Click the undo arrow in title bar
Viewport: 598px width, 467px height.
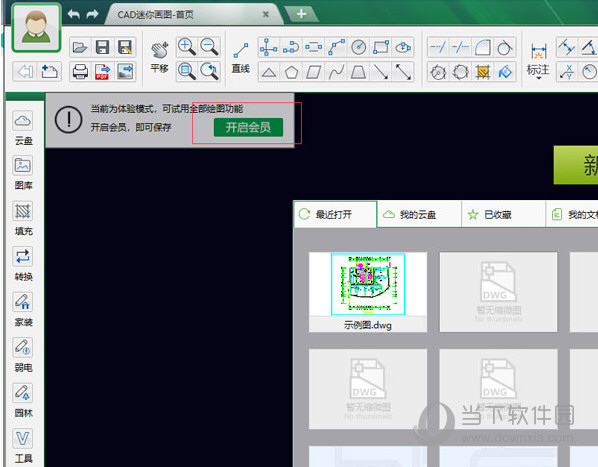pos(74,14)
